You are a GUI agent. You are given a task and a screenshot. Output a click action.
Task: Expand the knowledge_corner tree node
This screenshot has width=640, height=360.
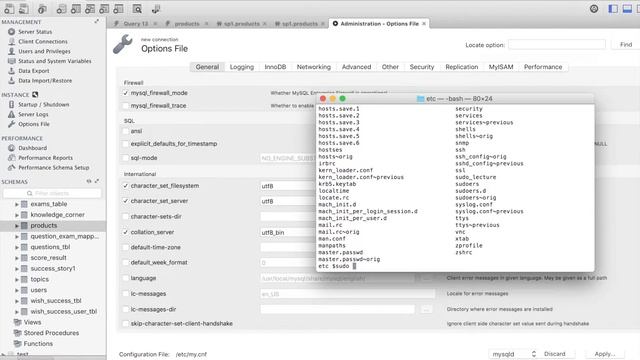[x=17, y=215]
